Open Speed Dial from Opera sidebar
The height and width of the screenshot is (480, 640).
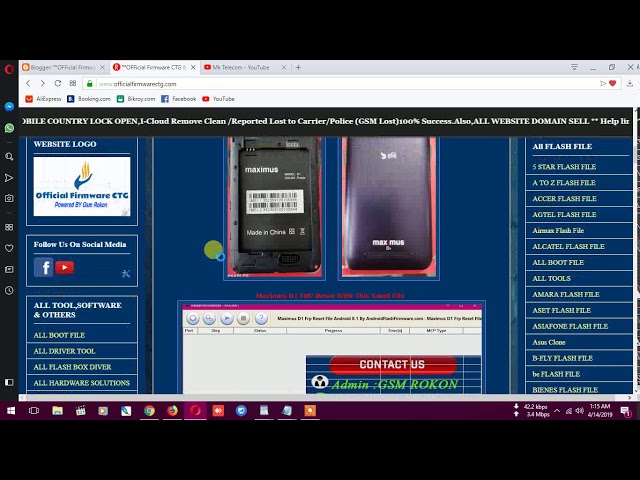point(9,227)
